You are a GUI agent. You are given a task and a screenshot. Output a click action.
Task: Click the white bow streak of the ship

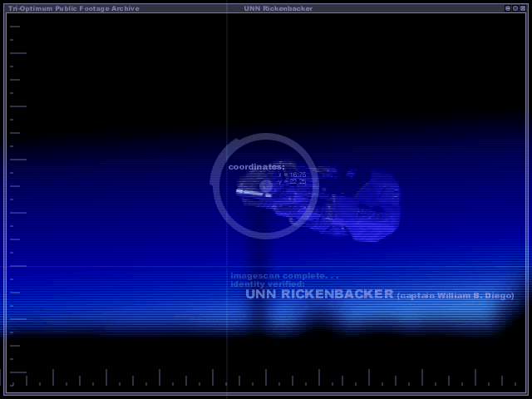tap(249, 192)
